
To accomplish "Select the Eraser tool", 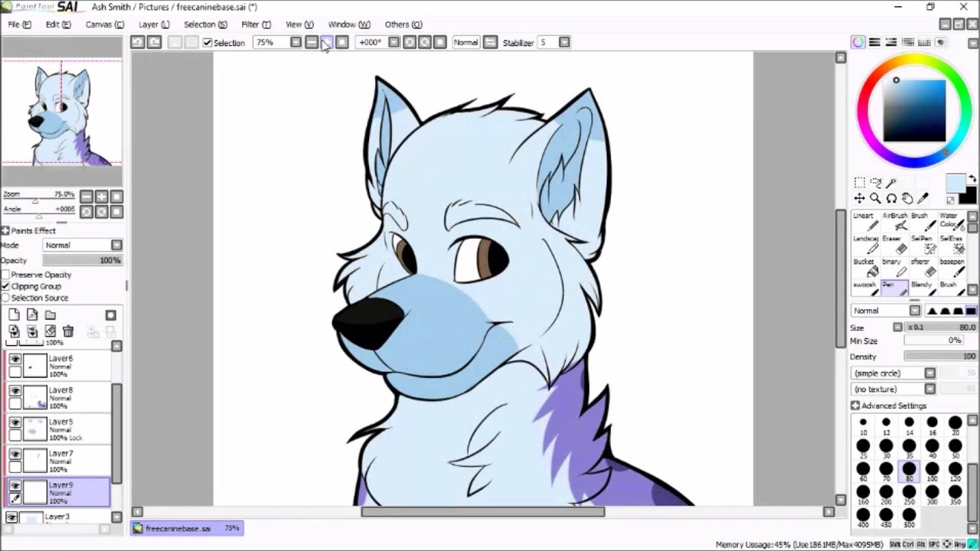I will [894, 245].
